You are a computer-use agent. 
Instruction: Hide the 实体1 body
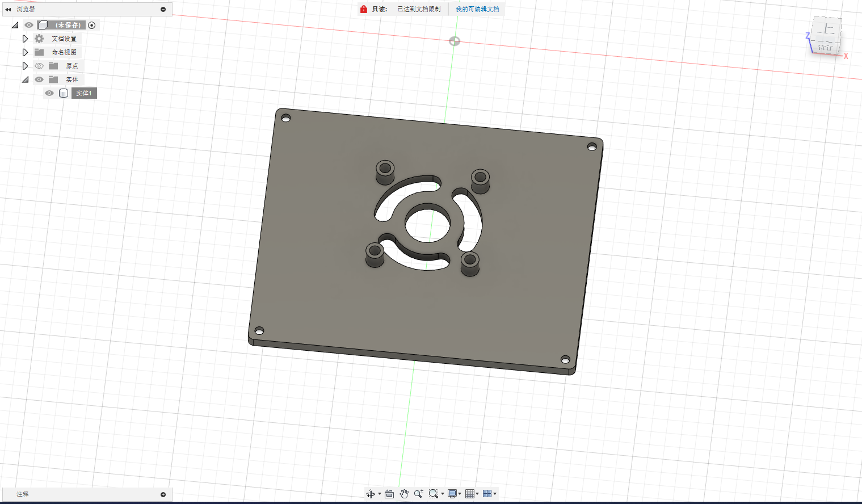coord(49,93)
